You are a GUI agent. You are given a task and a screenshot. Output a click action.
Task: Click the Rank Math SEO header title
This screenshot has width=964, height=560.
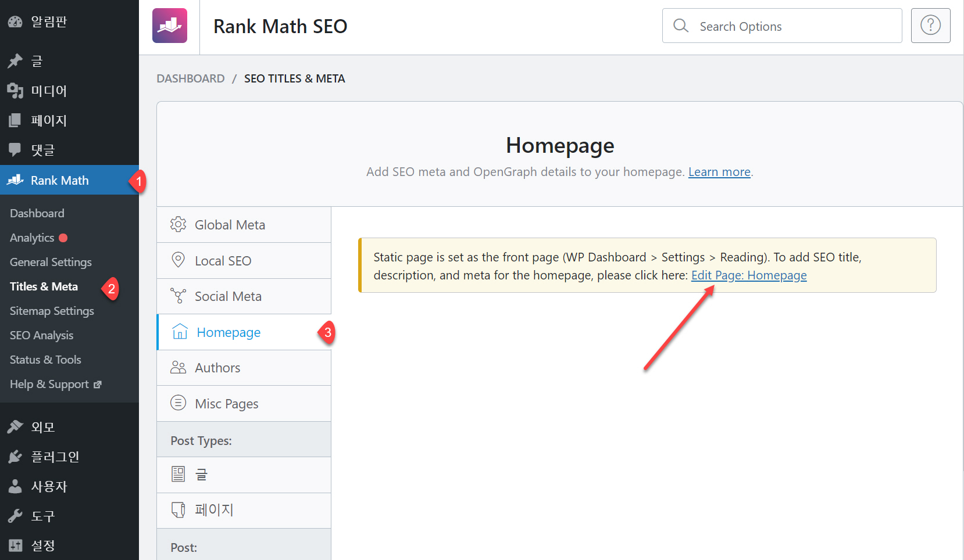(280, 26)
